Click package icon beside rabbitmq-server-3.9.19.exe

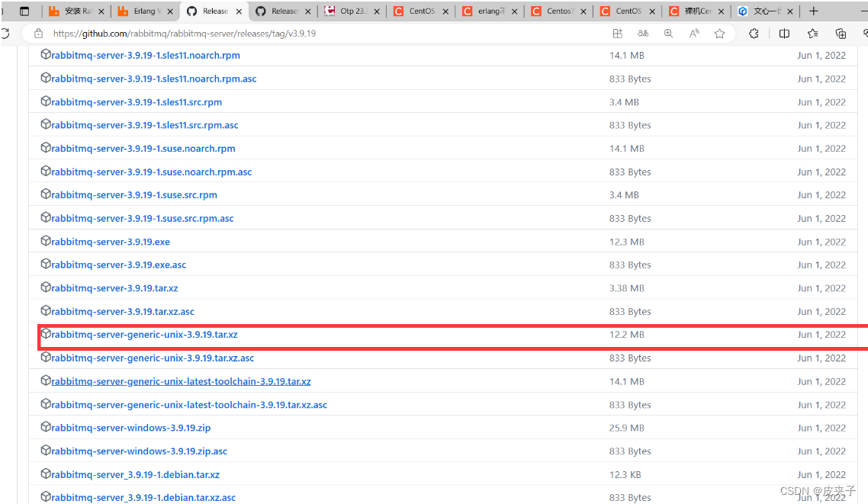[46, 241]
